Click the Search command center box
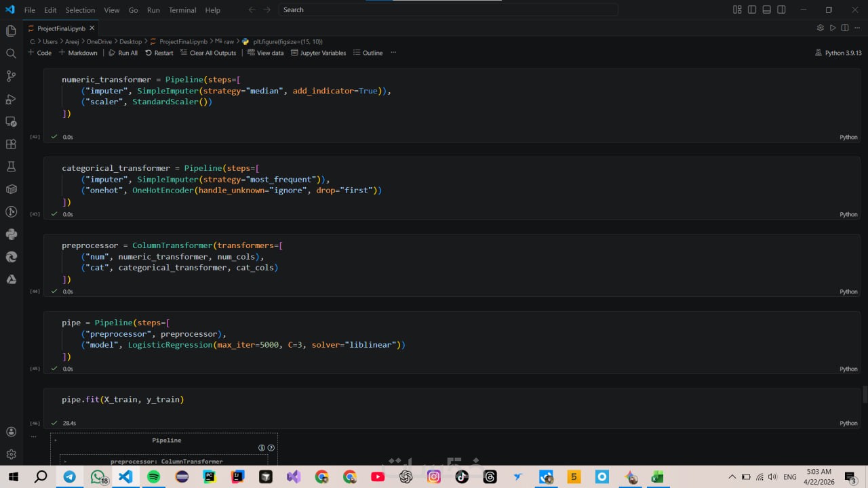Image resolution: width=868 pixels, height=488 pixels. click(448, 10)
